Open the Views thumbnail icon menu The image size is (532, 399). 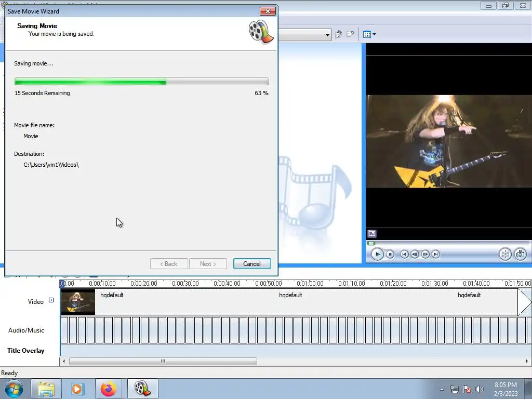369,34
